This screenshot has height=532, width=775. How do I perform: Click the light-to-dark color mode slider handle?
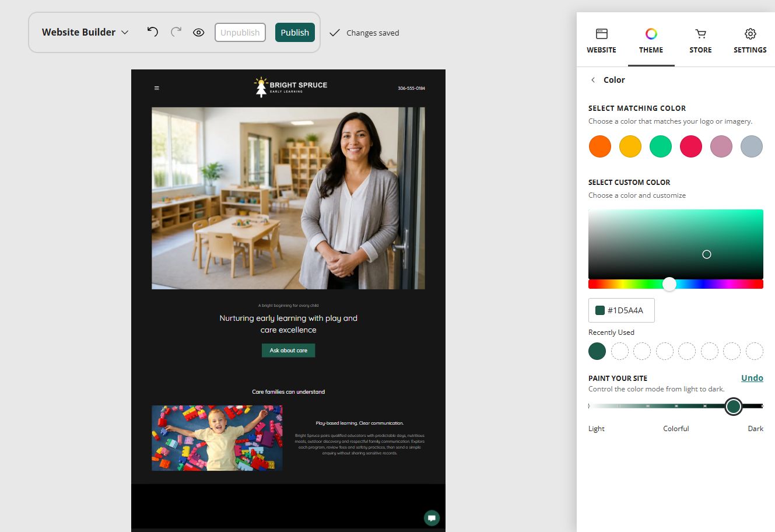(734, 406)
